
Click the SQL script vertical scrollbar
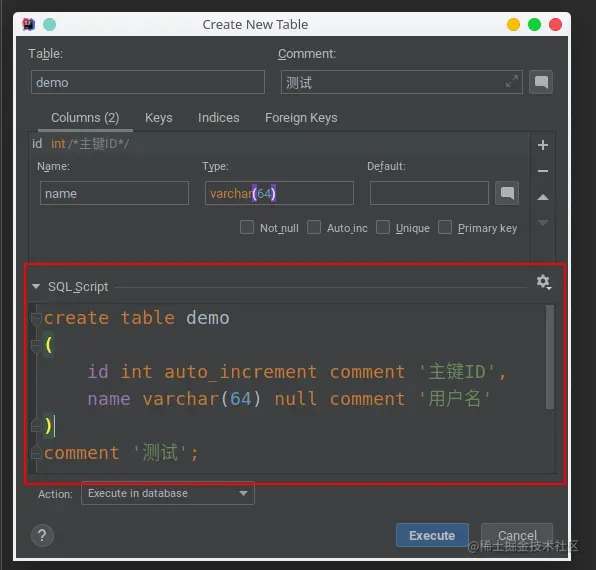coord(550,357)
